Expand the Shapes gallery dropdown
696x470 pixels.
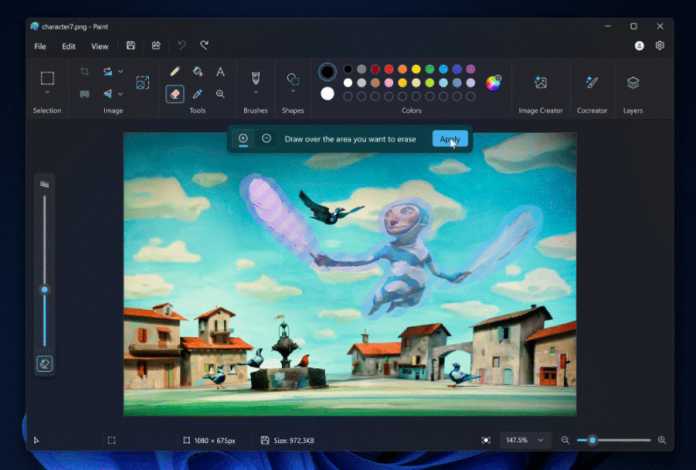click(x=293, y=93)
